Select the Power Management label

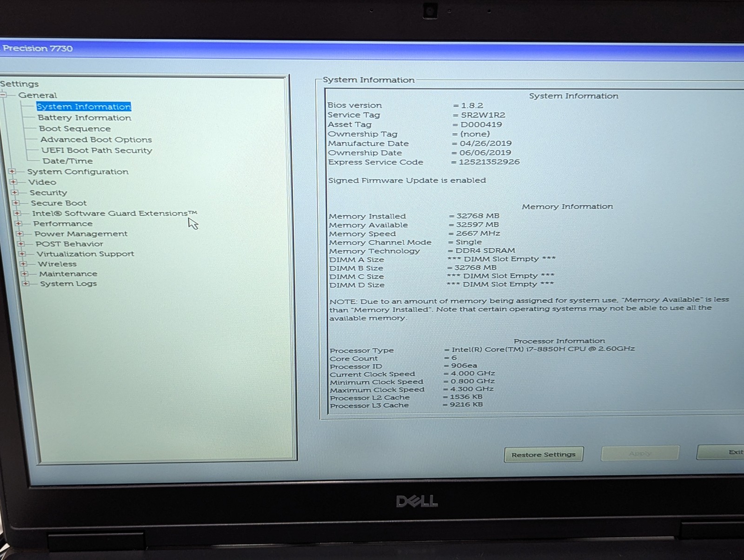click(x=81, y=234)
